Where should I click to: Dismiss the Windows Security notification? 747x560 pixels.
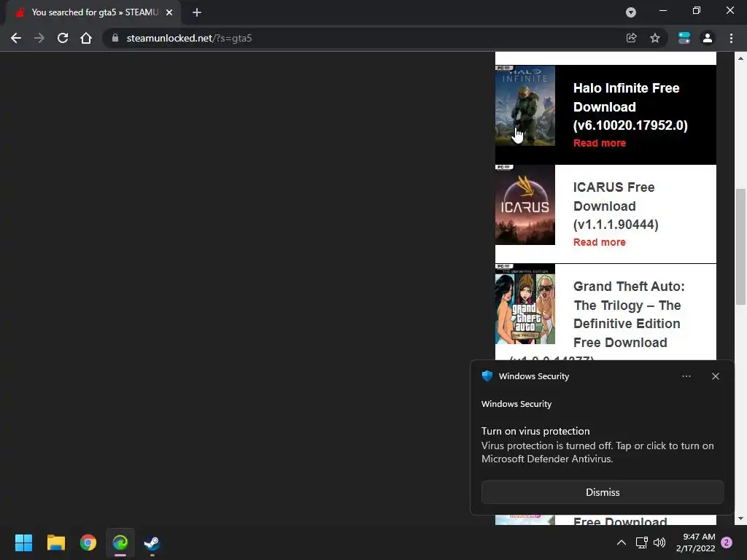(602, 492)
